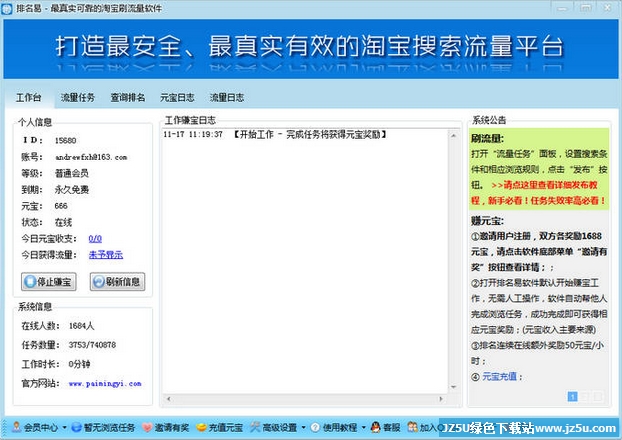Minimize the 排名易 window
The width and height of the screenshot is (622, 440).
coord(562,8)
